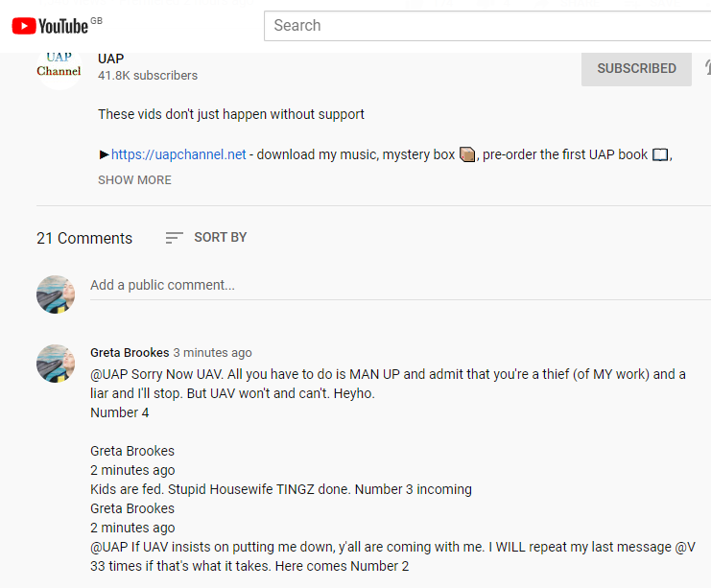
Task: Open the UAP Channel avatar
Action: point(59,67)
